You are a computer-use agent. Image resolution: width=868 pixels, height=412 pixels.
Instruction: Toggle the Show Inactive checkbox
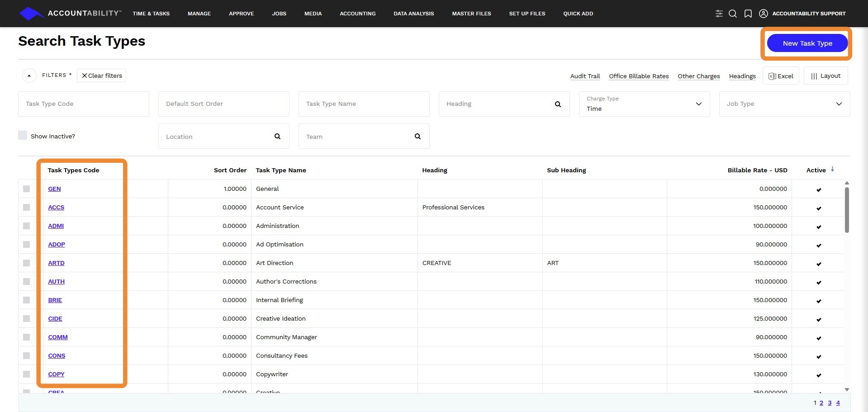(x=23, y=135)
